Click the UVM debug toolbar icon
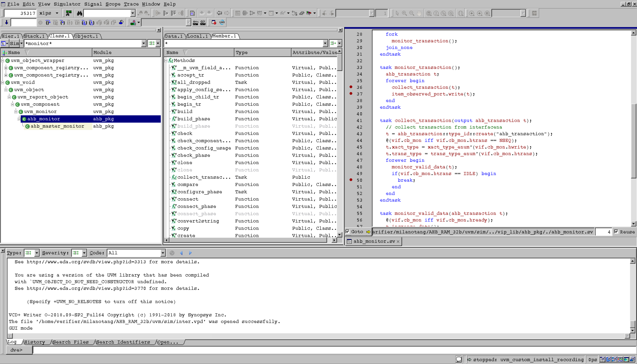This screenshot has height=364, width=637. (x=222, y=23)
